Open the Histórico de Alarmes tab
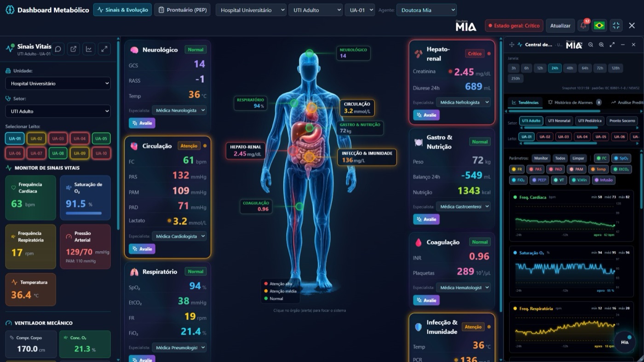The width and height of the screenshot is (644, 362). 575,103
